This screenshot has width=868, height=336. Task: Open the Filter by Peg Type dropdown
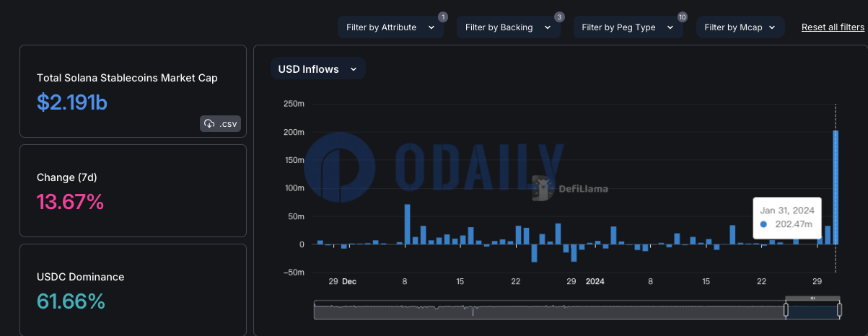(x=628, y=27)
